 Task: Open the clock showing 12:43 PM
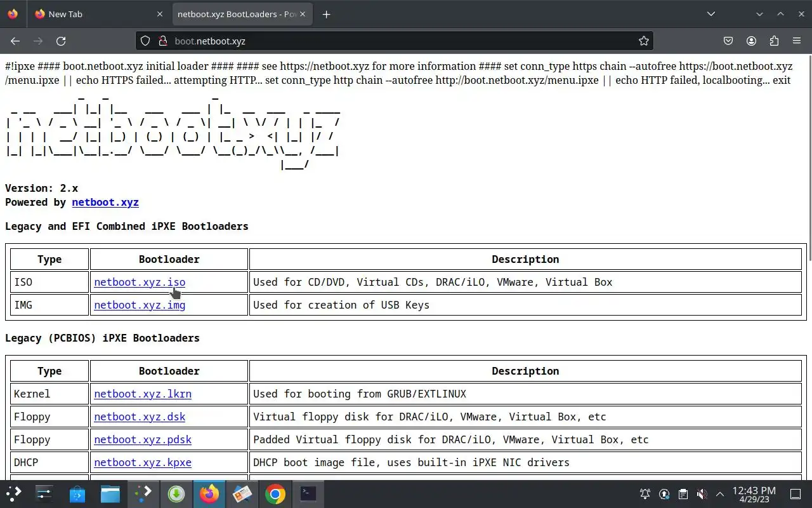(x=754, y=494)
